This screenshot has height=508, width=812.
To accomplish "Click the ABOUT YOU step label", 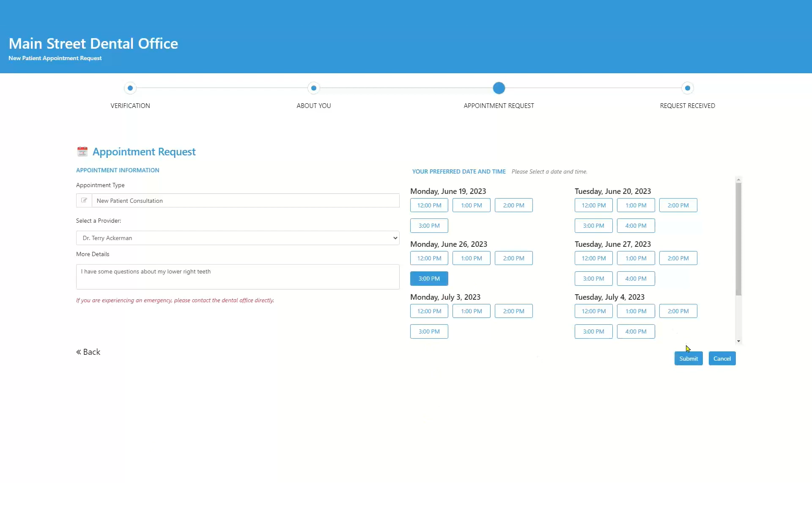I will coord(313,106).
